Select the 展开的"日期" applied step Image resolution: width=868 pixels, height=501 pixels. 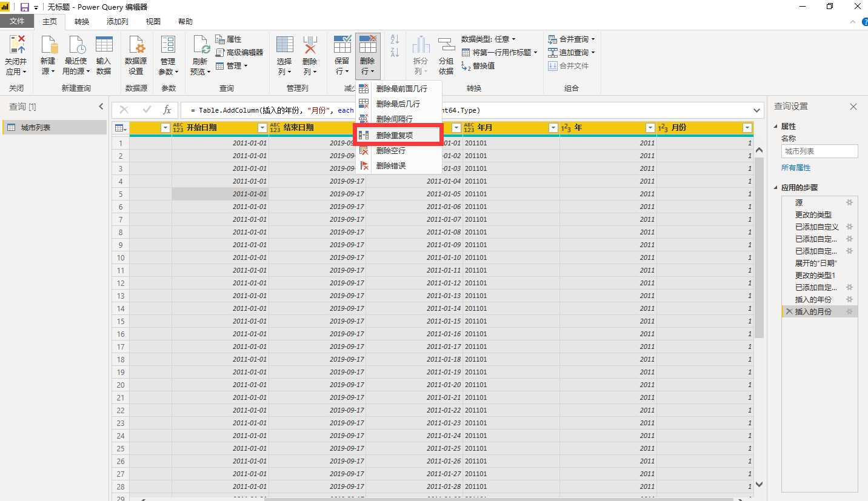click(820, 263)
